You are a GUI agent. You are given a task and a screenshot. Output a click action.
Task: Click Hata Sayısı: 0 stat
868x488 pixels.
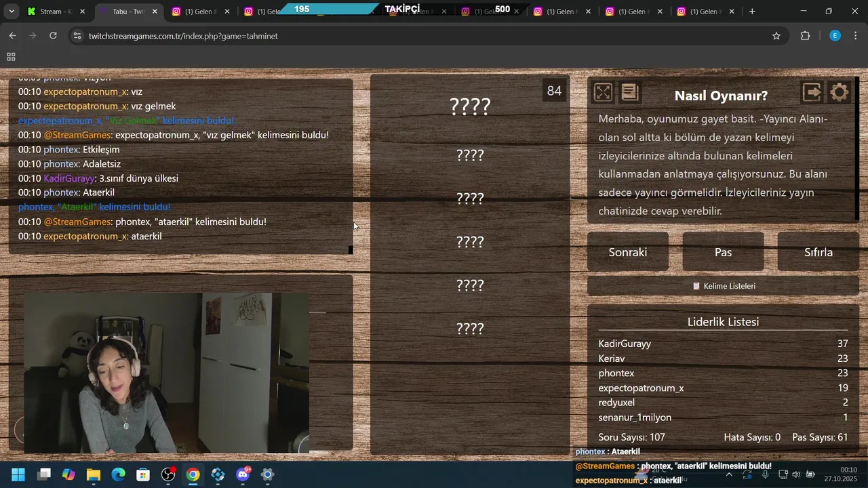tap(752, 437)
